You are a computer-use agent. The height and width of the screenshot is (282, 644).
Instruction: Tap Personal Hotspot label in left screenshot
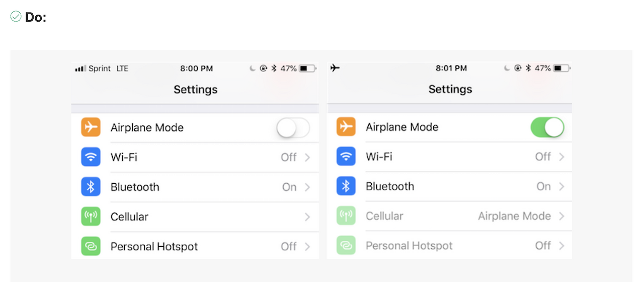point(154,247)
